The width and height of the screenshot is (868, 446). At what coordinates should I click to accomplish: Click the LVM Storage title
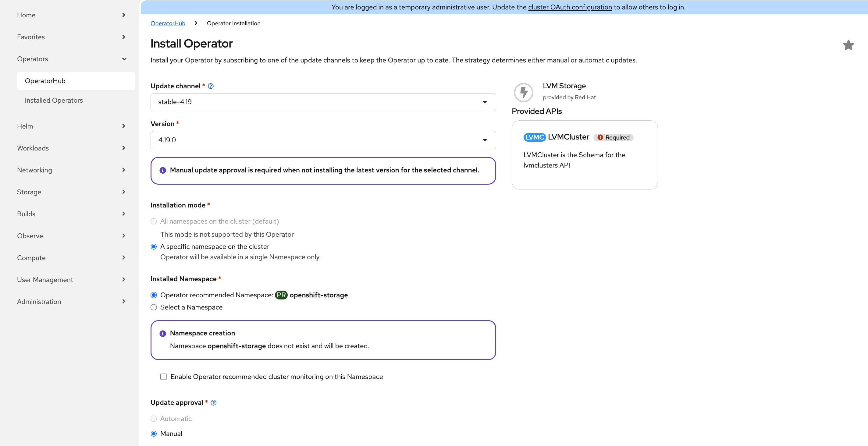click(564, 86)
